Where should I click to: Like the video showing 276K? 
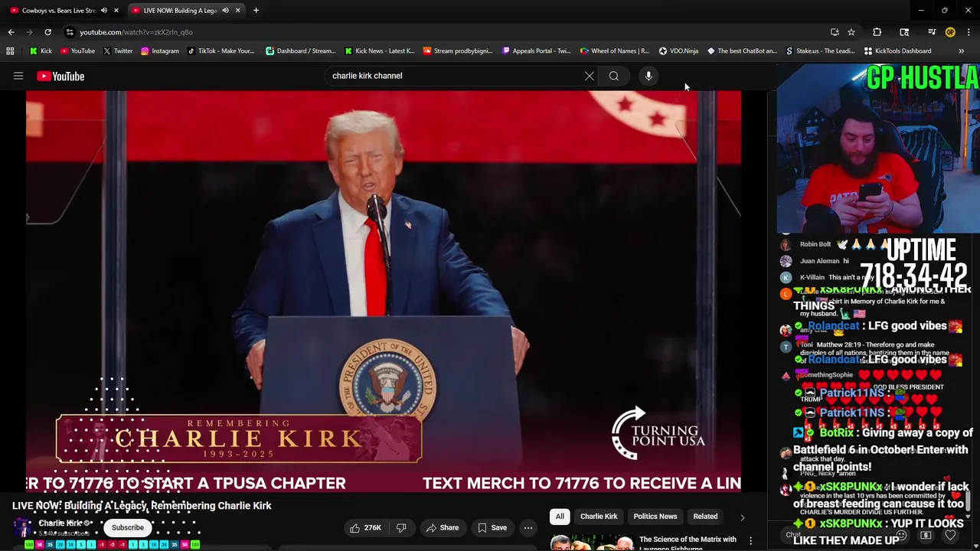point(365,527)
